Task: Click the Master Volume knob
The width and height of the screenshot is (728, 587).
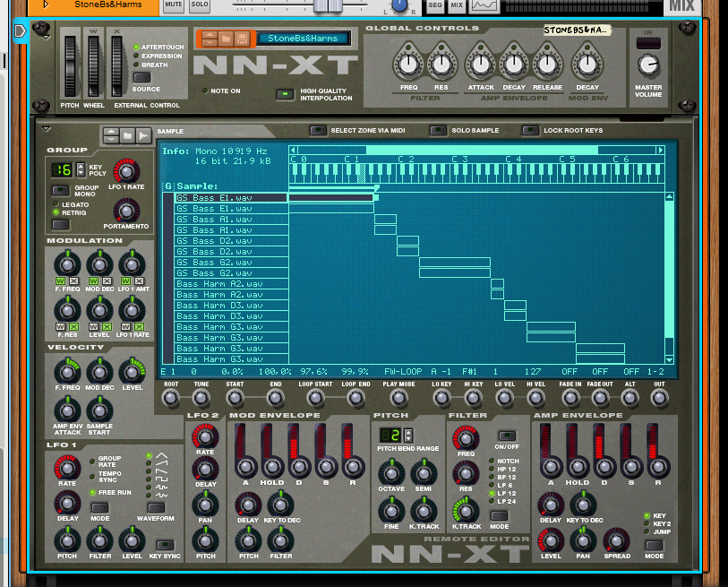Action: pos(648,65)
